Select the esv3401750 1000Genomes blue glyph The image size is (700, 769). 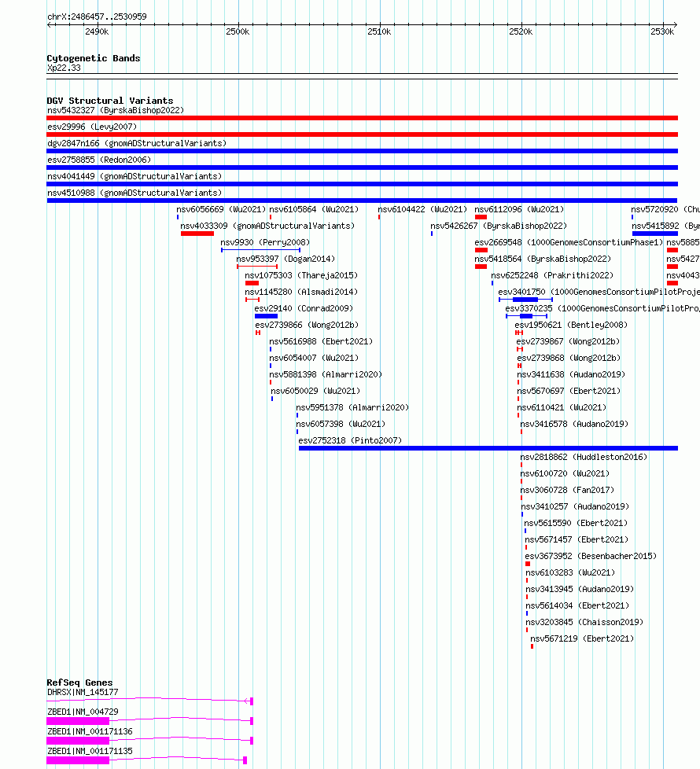tap(526, 300)
